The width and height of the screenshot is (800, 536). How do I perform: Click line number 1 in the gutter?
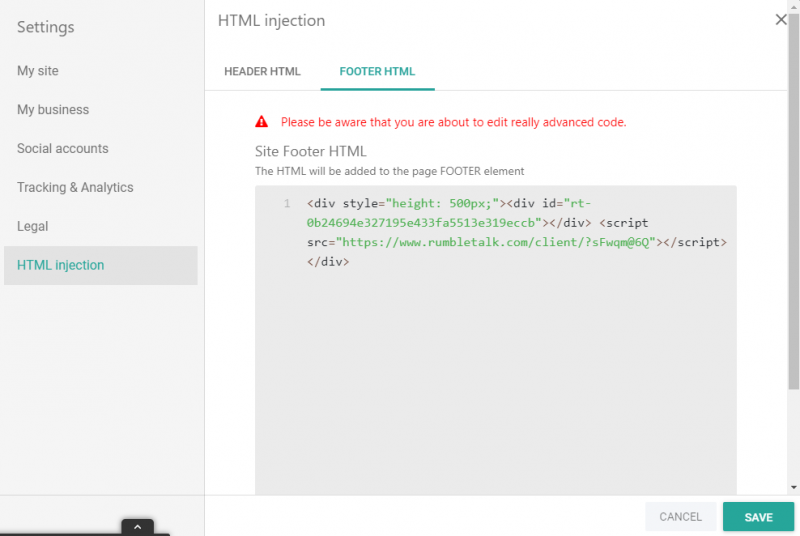point(287,204)
